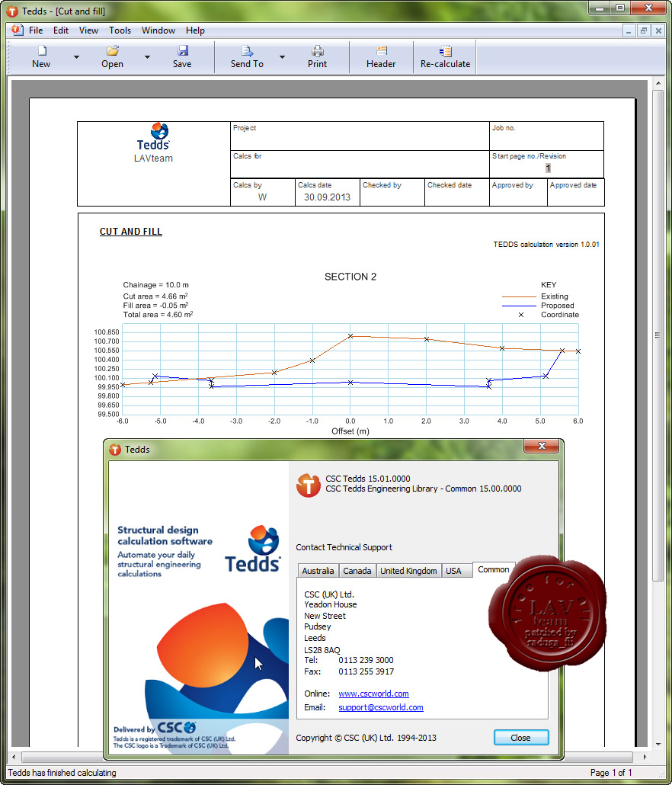Click the Project field in document header

pyautogui.click(x=360, y=136)
